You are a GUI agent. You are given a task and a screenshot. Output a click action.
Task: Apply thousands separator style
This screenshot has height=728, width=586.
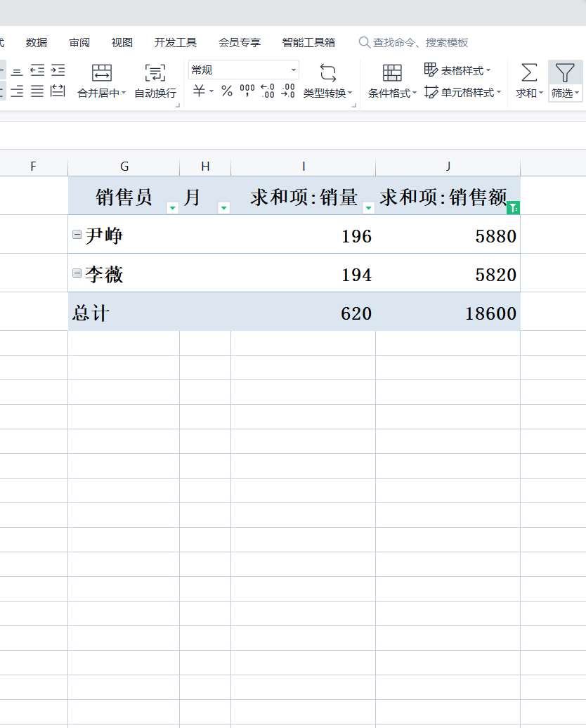(x=247, y=90)
